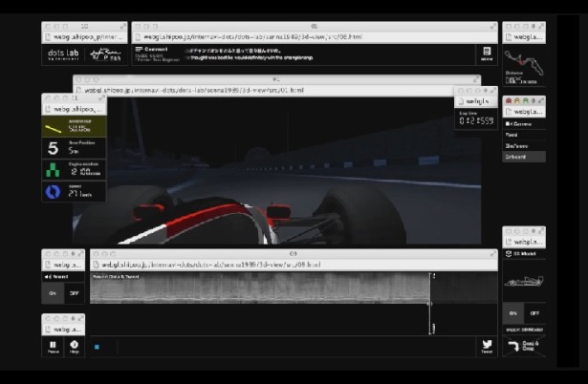The width and height of the screenshot is (588, 384).
Task: Click the green zoom button of camera window
Action: coord(526,101)
